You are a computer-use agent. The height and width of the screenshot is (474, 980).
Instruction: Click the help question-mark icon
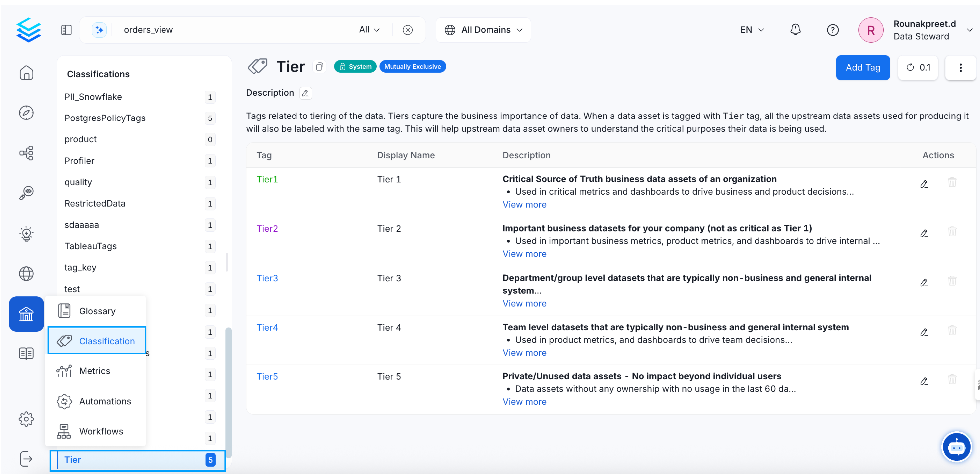tap(833, 30)
